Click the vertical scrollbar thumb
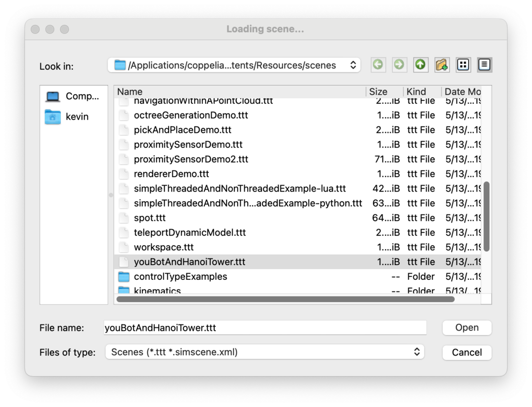Viewport: 532px width, 407px height. pos(486,216)
